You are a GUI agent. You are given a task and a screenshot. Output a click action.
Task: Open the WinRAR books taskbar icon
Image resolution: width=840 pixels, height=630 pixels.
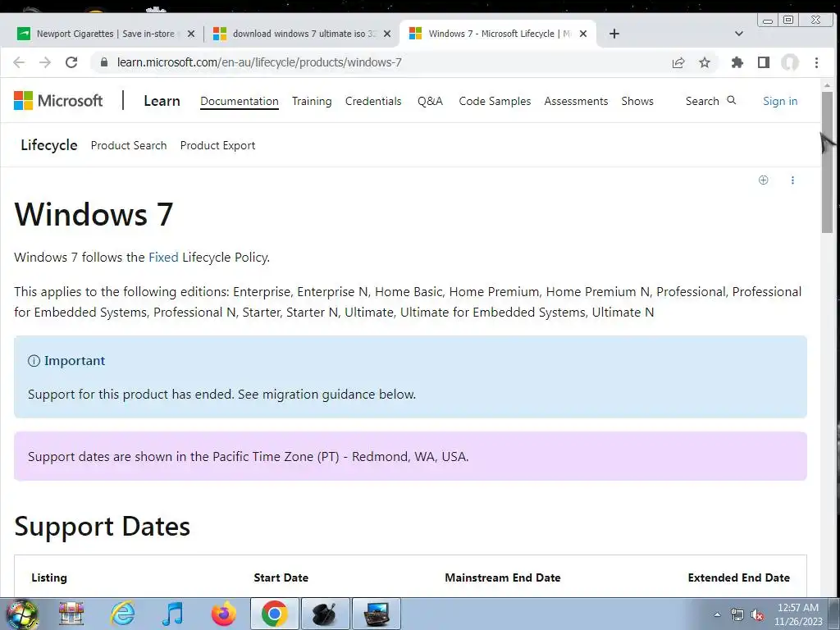[x=71, y=614]
